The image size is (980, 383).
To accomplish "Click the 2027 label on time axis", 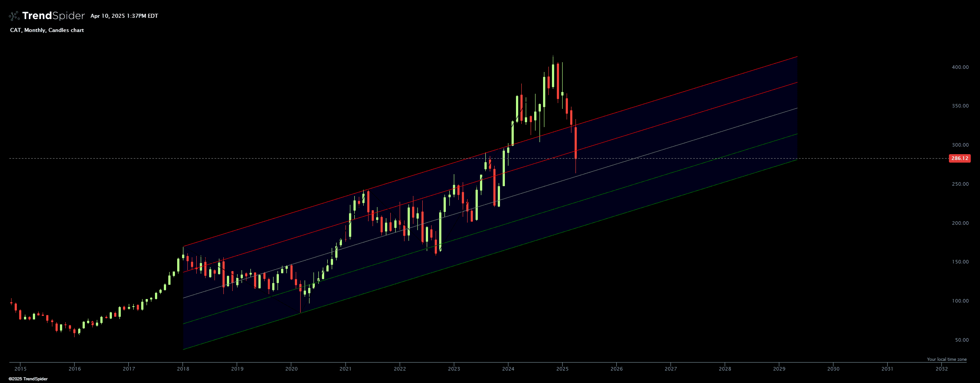I will 671,369.
